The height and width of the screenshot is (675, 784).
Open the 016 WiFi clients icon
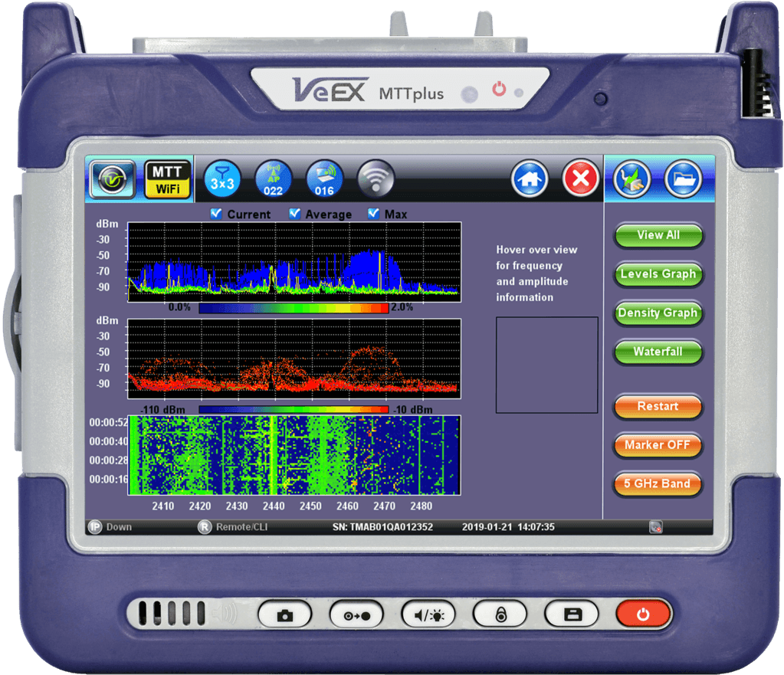coord(325,180)
